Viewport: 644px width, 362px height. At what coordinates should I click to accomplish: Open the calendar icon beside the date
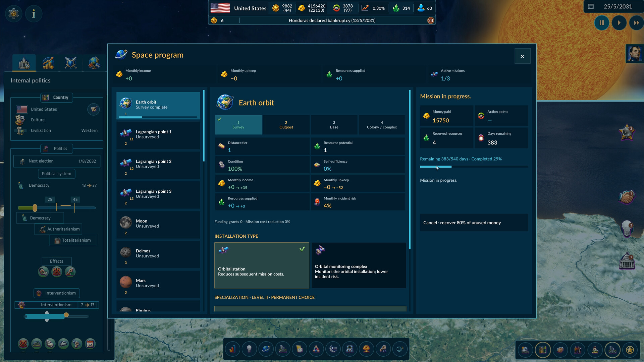pyautogui.click(x=591, y=7)
